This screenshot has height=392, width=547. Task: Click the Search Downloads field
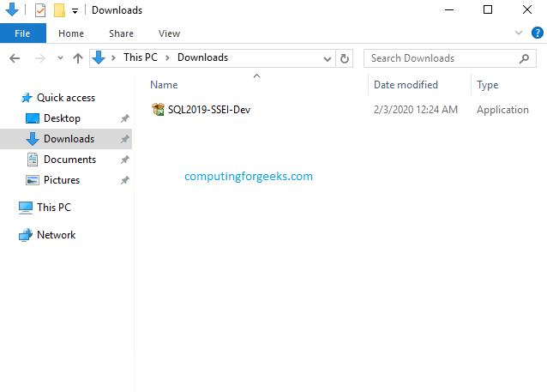click(449, 58)
